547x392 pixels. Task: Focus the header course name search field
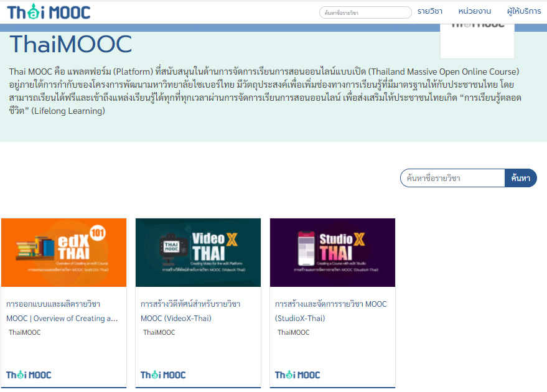[x=365, y=12]
